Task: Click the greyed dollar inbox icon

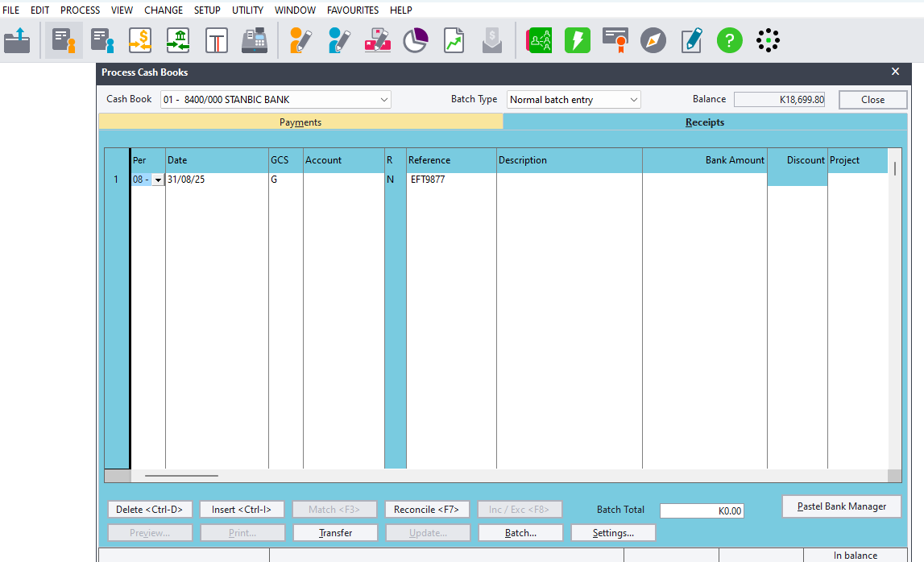Action: [492, 40]
